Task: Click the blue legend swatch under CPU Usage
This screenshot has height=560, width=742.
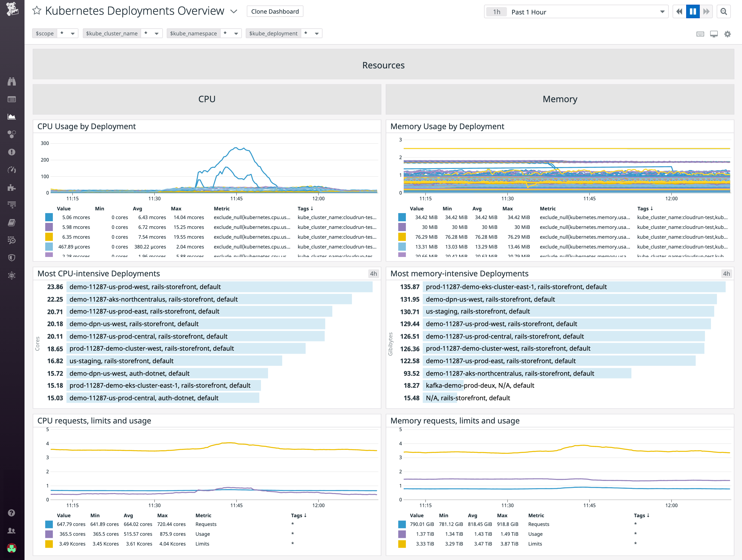Action: pyautogui.click(x=49, y=217)
